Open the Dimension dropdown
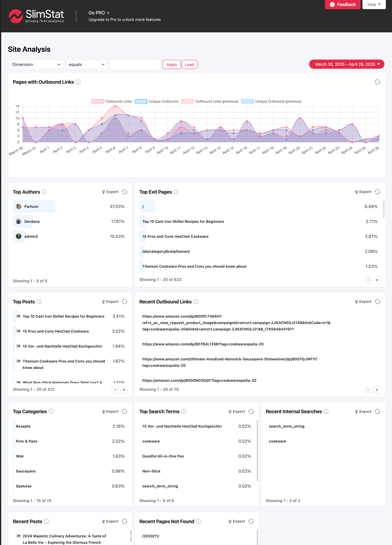 [36, 64]
